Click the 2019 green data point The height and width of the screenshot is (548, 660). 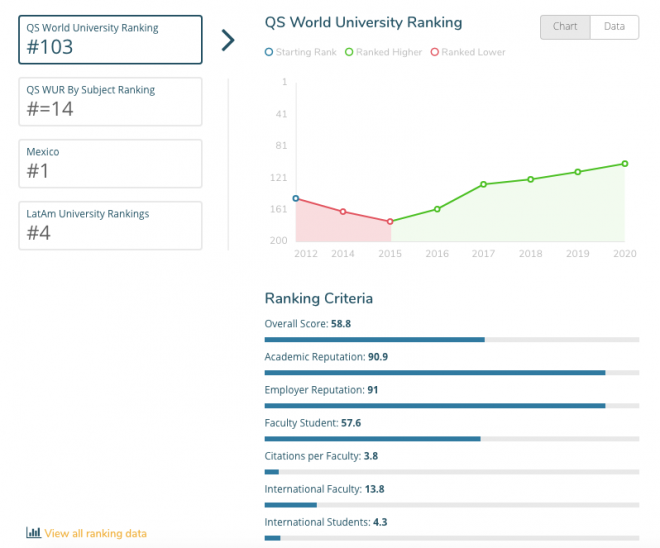pyautogui.click(x=578, y=172)
